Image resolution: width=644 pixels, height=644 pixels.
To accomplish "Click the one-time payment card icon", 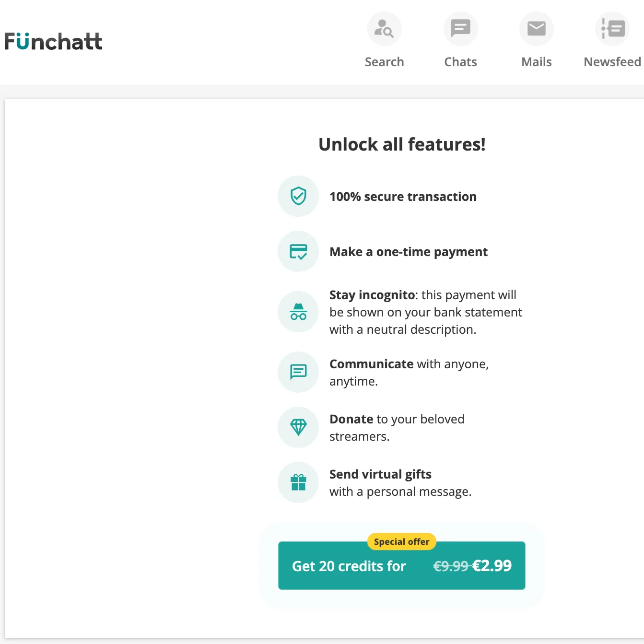I will tap(298, 251).
